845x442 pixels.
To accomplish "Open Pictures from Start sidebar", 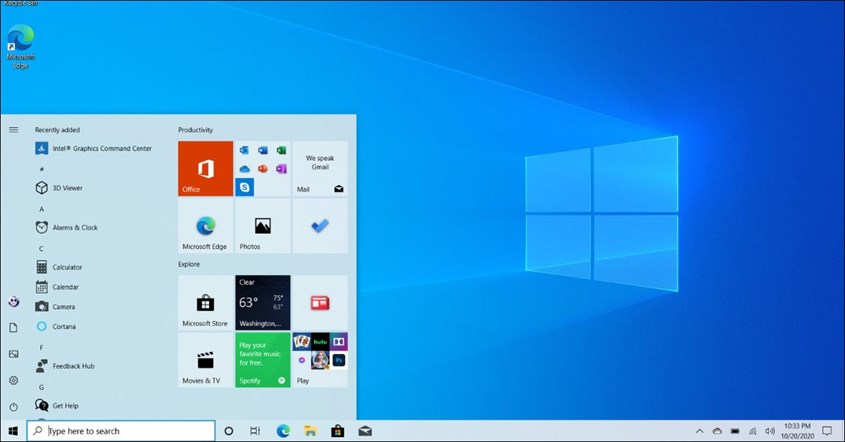I will (13, 354).
